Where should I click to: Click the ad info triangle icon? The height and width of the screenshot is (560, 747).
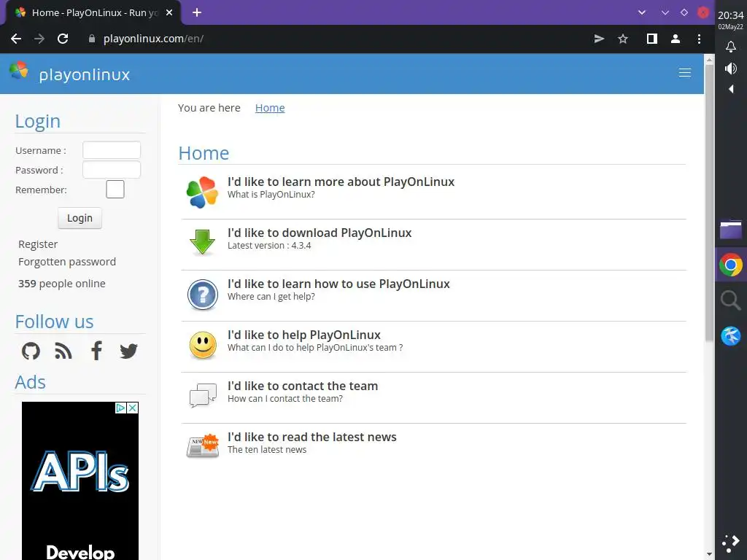click(120, 408)
